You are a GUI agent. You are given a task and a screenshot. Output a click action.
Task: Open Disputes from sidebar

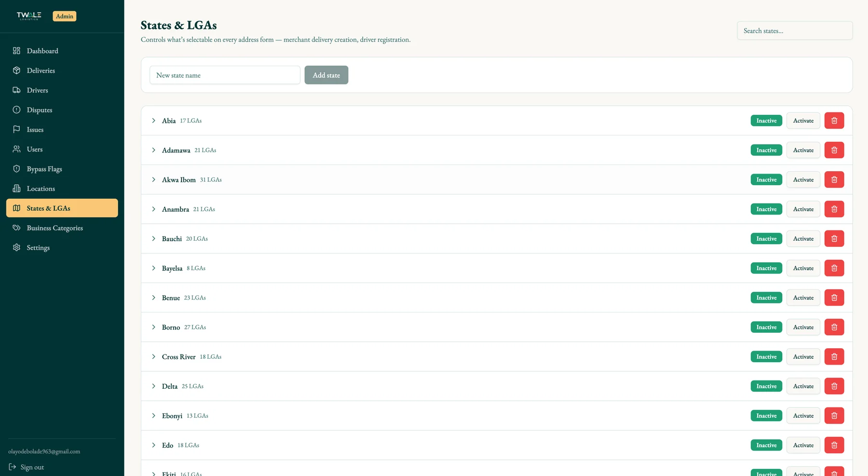[x=62, y=110]
